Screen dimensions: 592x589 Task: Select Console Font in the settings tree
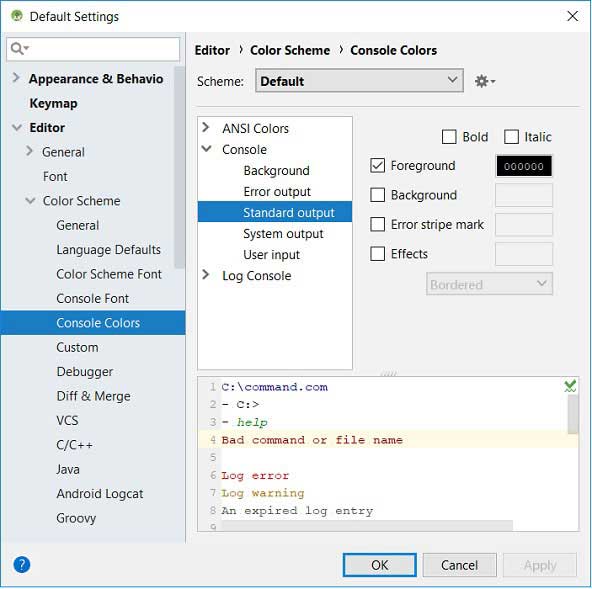pyautogui.click(x=92, y=299)
